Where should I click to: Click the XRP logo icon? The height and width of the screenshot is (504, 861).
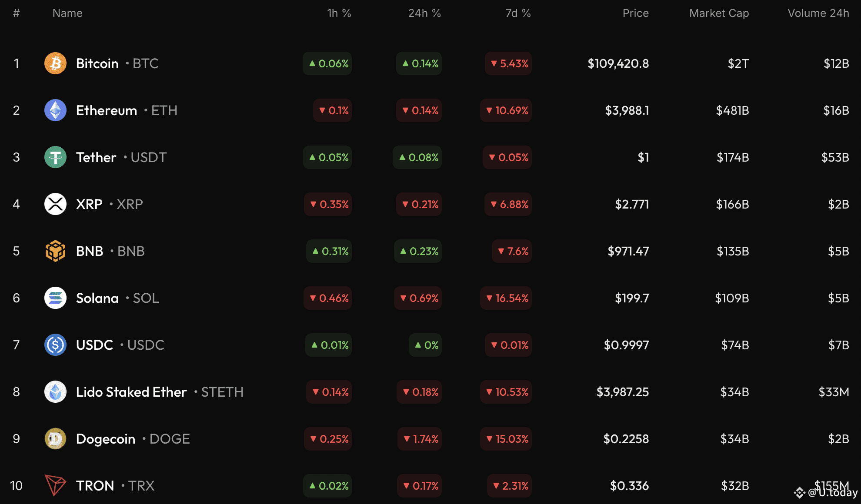pos(55,204)
